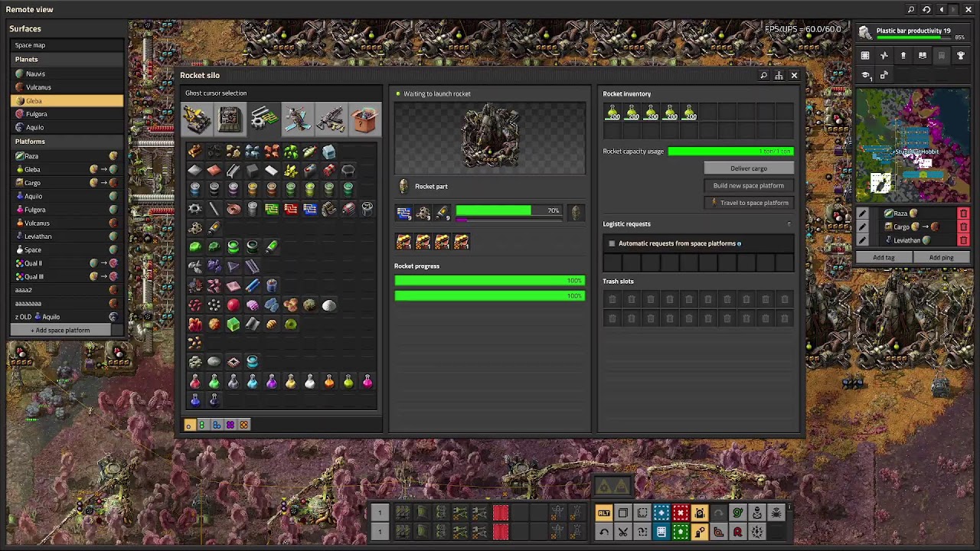Image resolution: width=980 pixels, height=551 pixels.
Task: Pick the blue processing unit item
Action: point(309,209)
